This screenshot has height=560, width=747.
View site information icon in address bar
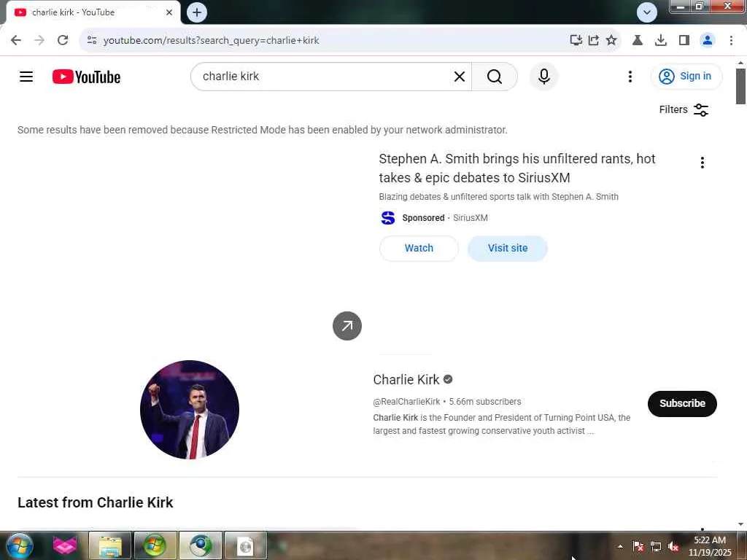(92, 40)
